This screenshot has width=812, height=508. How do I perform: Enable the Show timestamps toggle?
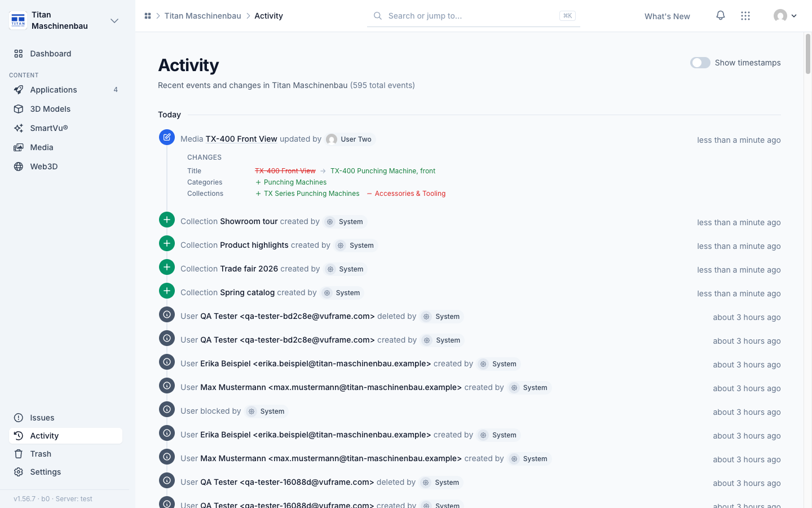coord(700,63)
